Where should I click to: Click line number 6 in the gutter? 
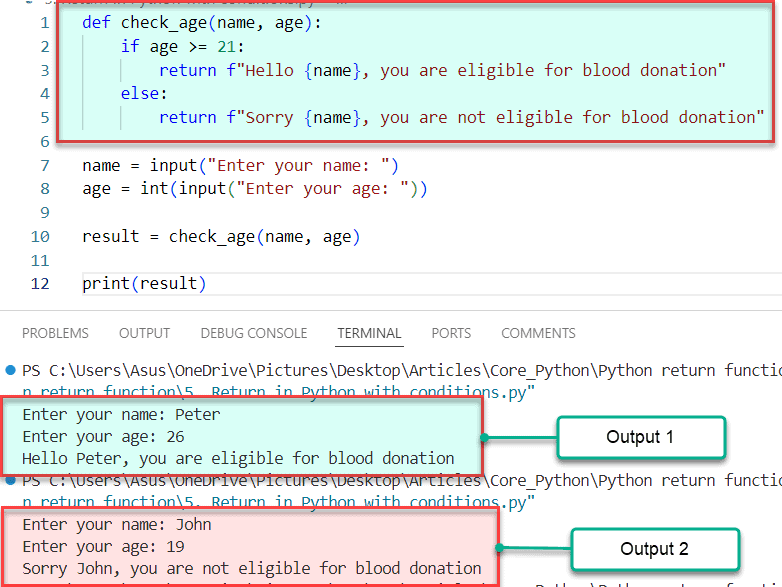point(45,142)
